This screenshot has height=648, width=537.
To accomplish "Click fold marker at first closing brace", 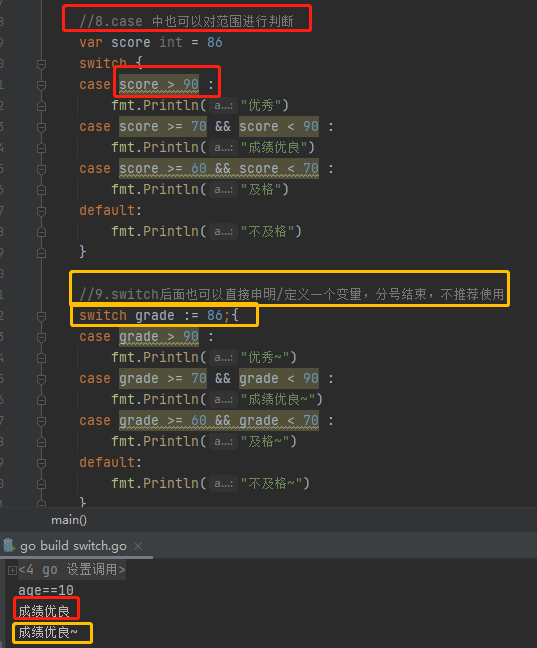I will point(41,253).
